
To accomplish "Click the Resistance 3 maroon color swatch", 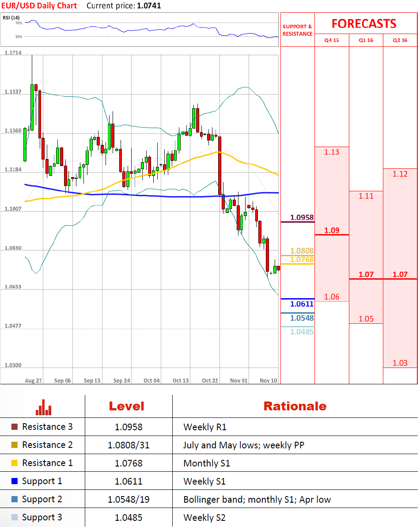I will coord(15,427).
